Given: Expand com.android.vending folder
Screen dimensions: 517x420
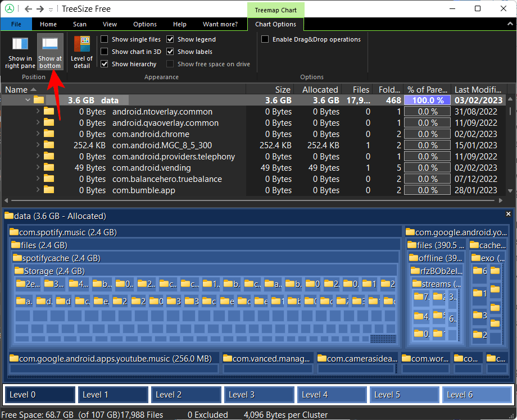Looking at the screenshot, I should pyautogui.click(x=38, y=167).
